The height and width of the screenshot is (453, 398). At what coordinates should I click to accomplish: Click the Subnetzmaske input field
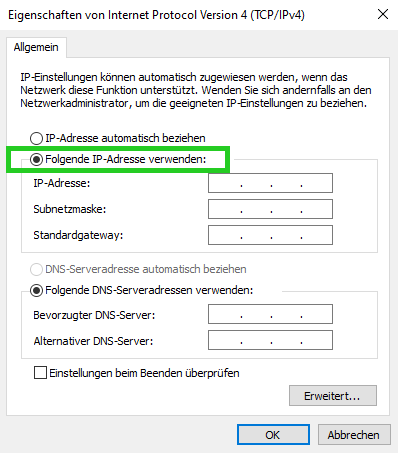point(270,209)
